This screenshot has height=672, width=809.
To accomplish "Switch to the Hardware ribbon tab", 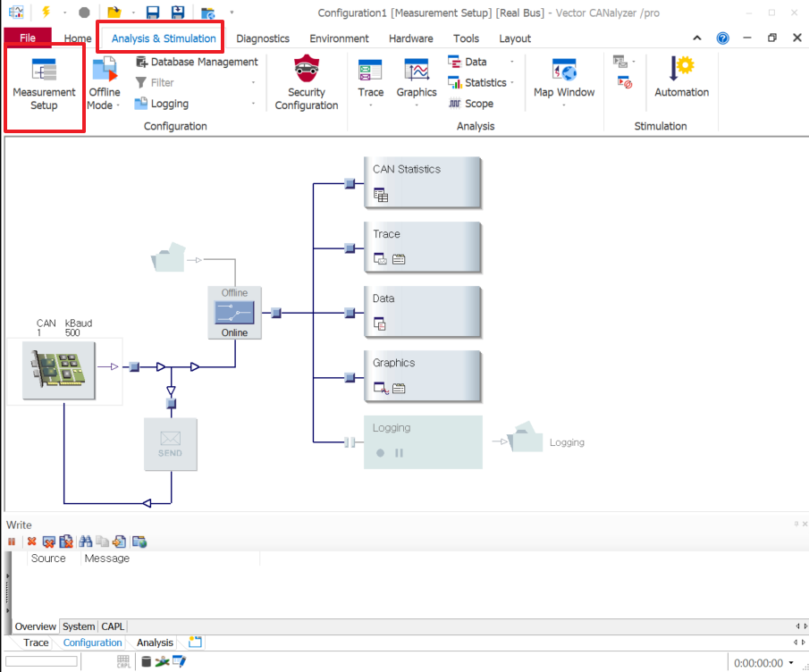I will [410, 38].
